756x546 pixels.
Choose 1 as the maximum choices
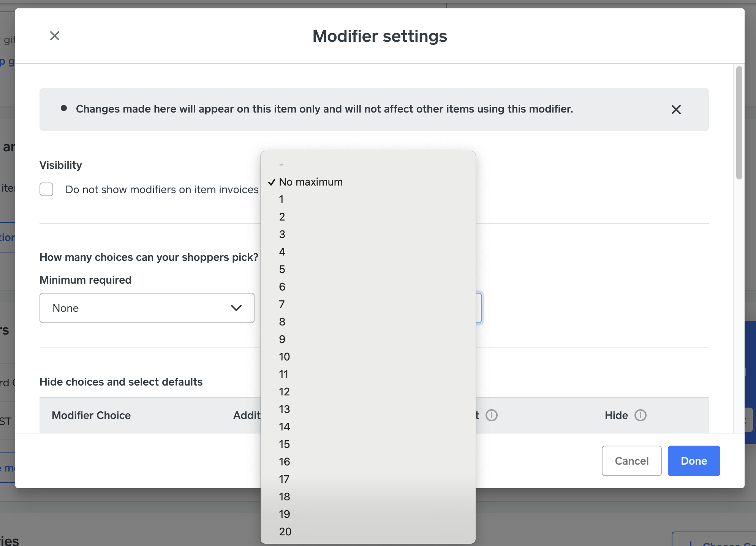click(x=281, y=199)
